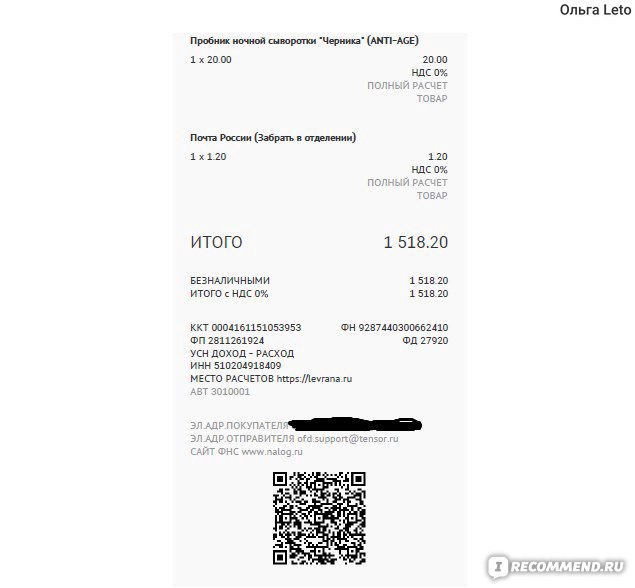Screen dimensions: 635x588
Task: Select the ФП 2811261924 value
Action: click(x=227, y=341)
